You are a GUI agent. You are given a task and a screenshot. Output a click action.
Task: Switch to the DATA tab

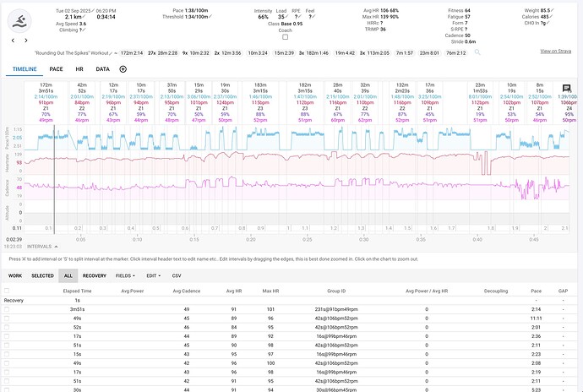pyautogui.click(x=102, y=69)
